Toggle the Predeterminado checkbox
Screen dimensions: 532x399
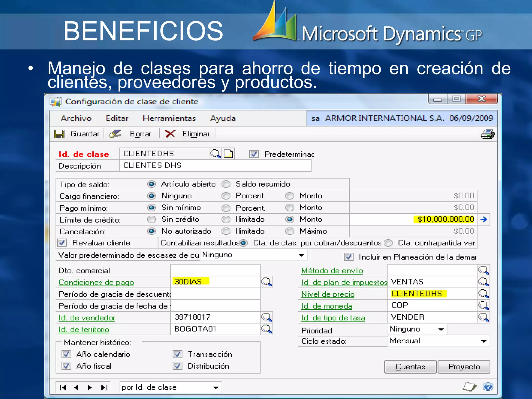(x=254, y=154)
